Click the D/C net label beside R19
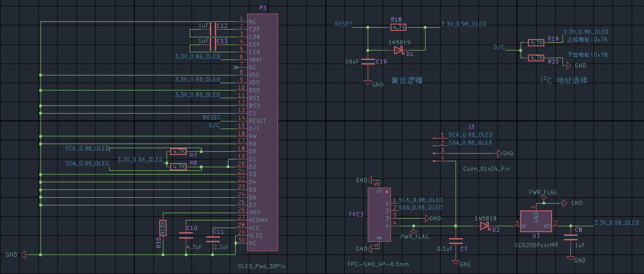644x274 pixels. coord(499,47)
